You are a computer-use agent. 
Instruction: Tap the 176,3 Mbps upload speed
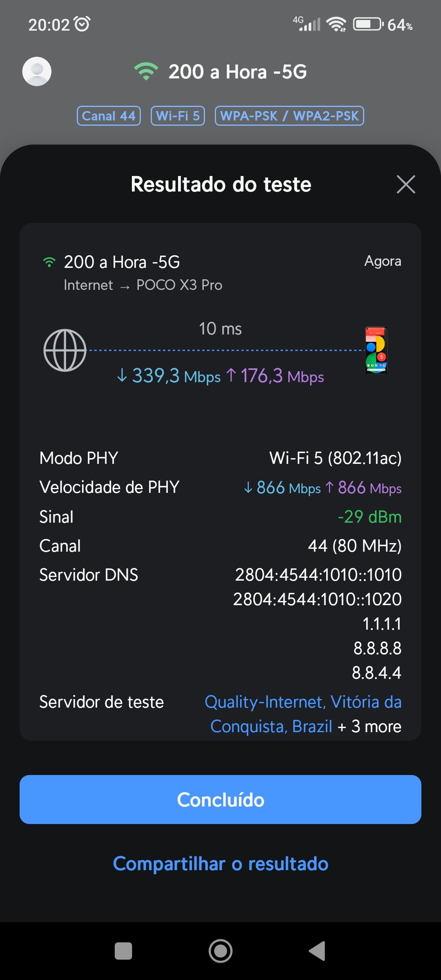[275, 376]
